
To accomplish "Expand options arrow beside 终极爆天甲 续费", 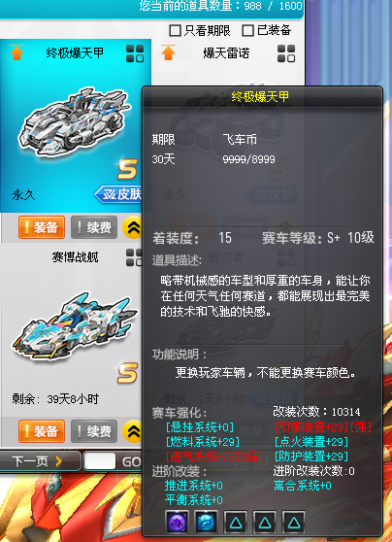I will point(132,227).
